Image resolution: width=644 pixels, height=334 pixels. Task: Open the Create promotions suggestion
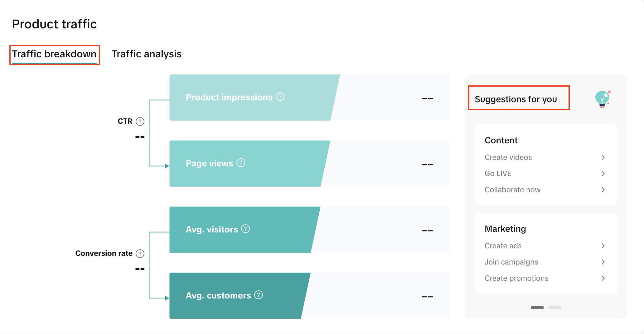[516, 278]
